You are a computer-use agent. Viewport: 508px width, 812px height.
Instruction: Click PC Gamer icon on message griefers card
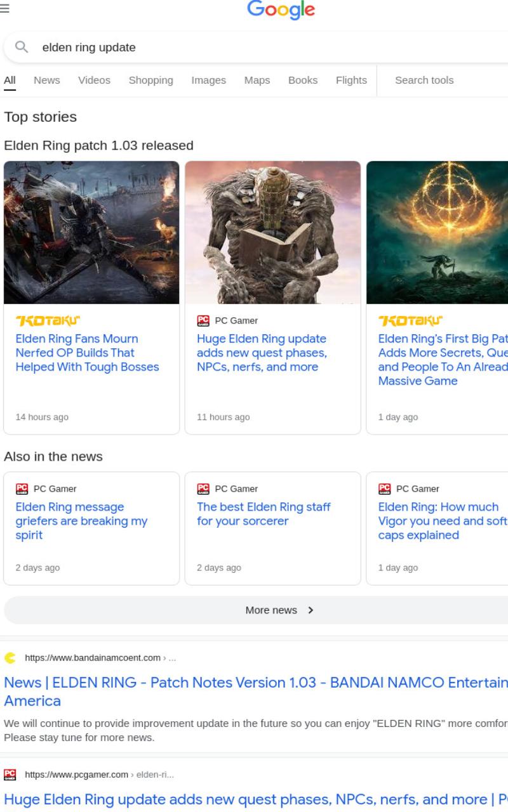click(x=22, y=488)
